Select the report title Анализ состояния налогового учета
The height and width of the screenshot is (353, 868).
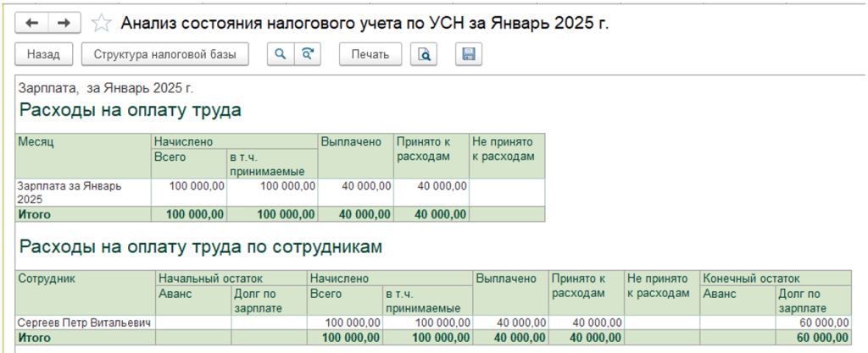pyautogui.click(x=364, y=23)
